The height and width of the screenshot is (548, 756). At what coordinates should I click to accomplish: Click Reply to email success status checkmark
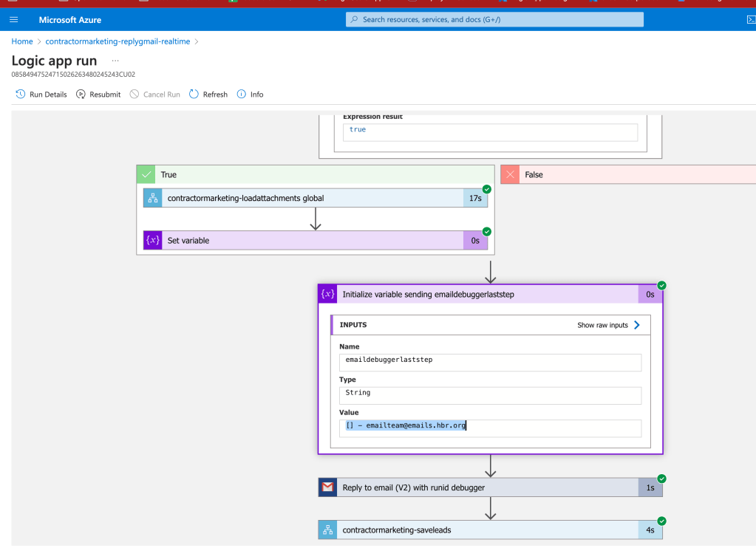click(662, 479)
